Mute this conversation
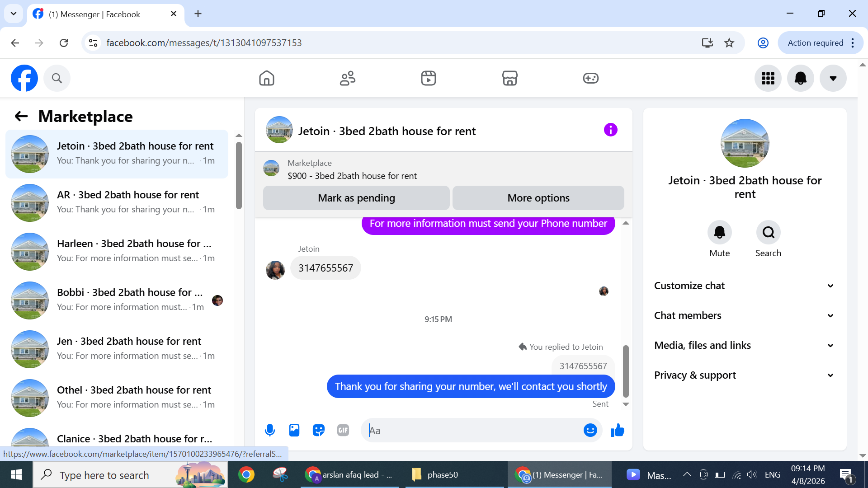Image resolution: width=868 pixels, height=488 pixels. click(719, 233)
